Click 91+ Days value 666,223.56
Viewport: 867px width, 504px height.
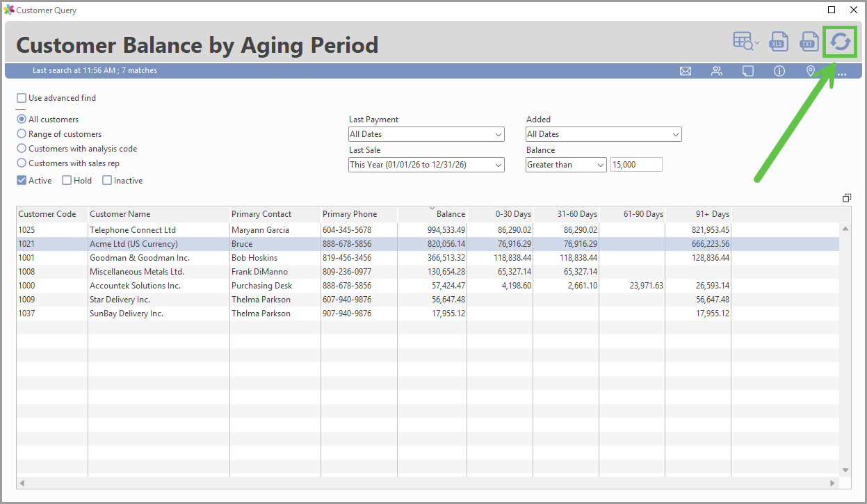click(x=698, y=244)
